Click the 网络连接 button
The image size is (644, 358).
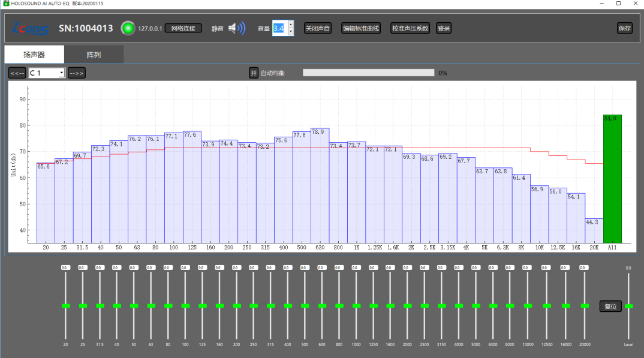pyautogui.click(x=183, y=28)
